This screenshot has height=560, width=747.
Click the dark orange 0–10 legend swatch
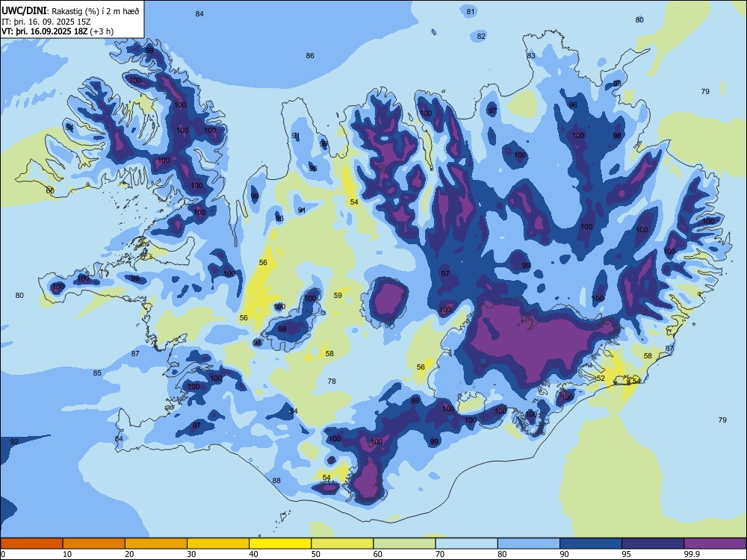(31, 544)
